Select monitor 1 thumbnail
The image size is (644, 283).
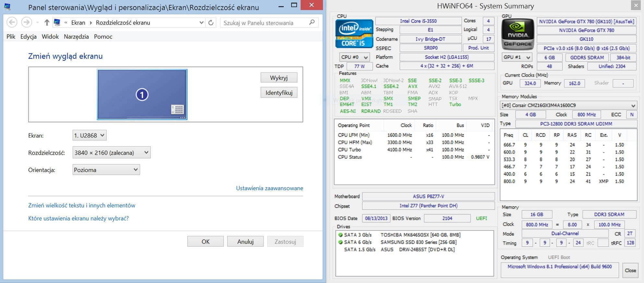142,94
